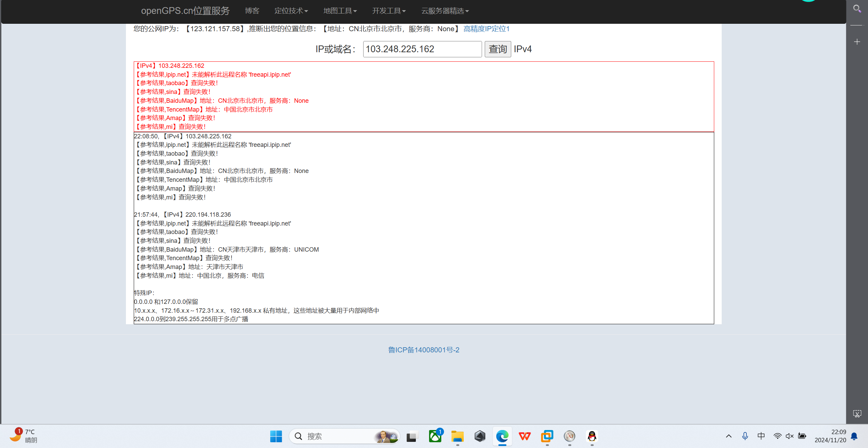
Task: Toggle the microphone tray icon
Action: pos(745,436)
